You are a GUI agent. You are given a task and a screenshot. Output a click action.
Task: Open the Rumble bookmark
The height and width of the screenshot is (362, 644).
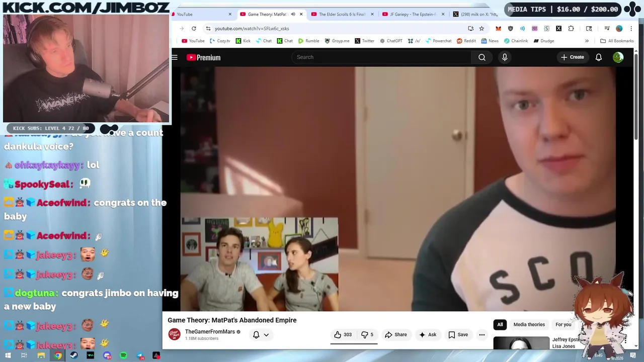point(308,41)
